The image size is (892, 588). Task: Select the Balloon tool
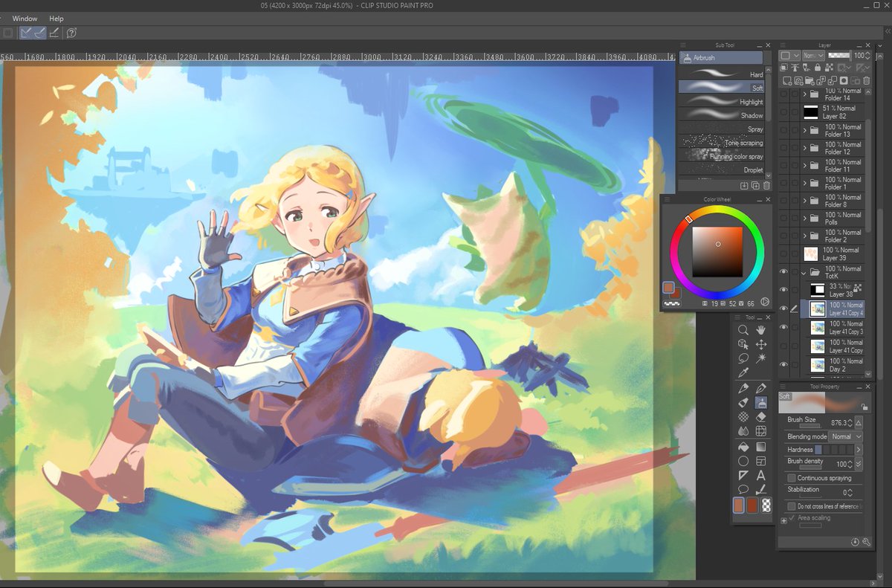[743, 490]
